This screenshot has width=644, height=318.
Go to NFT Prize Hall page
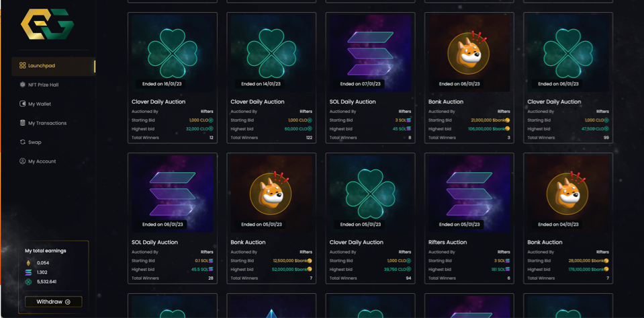pos(43,85)
